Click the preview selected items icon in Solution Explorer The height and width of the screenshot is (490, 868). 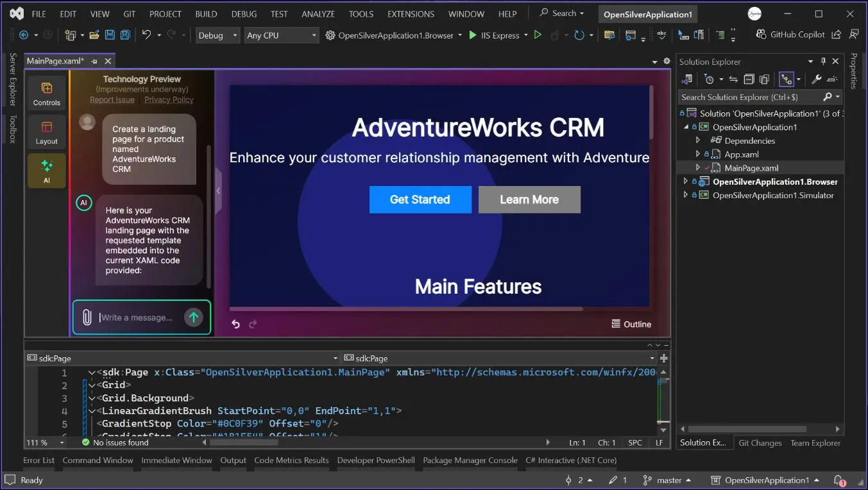pyautogui.click(x=832, y=80)
